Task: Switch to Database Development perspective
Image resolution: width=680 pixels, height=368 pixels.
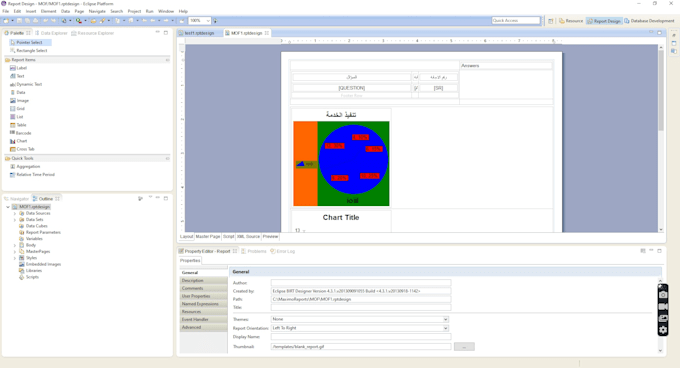Action: point(649,21)
